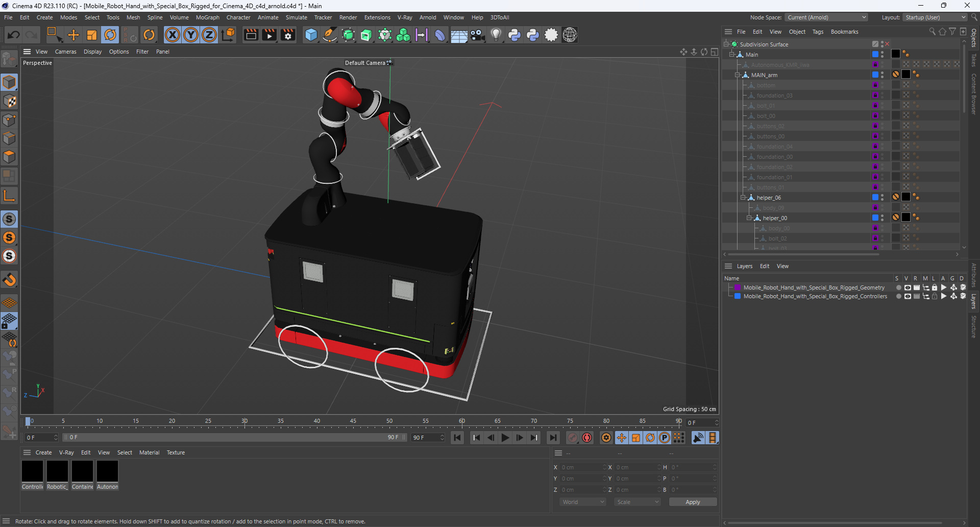980x527 pixels.
Task: Open material manager Create menu
Action: click(x=43, y=452)
